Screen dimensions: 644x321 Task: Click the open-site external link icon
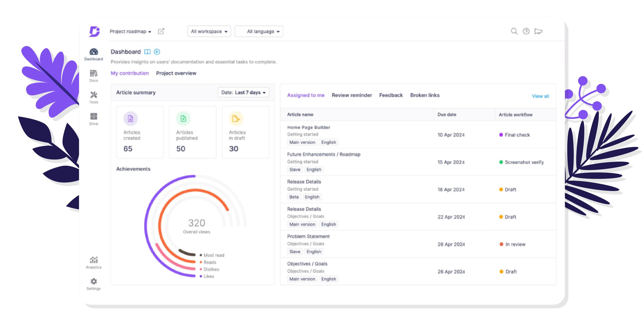(161, 31)
